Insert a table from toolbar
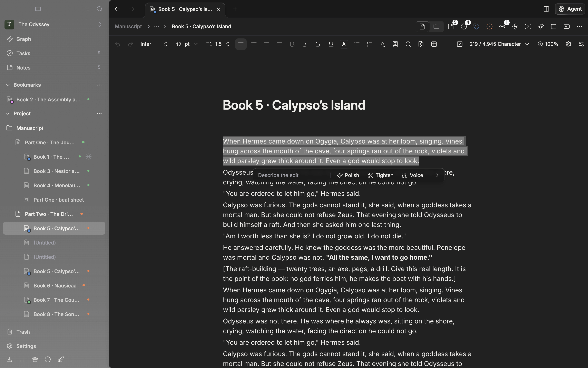The image size is (588, 368). pos(434,44)
